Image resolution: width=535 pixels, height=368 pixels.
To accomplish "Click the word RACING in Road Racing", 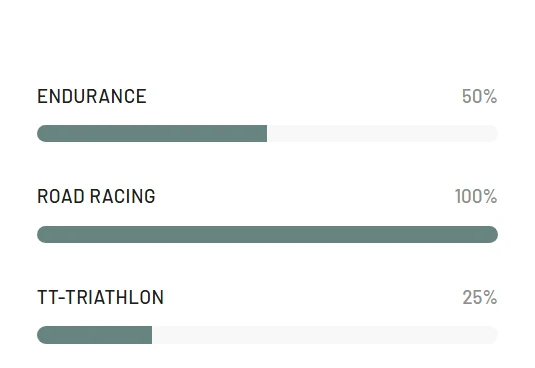I will tap(123, 196).
